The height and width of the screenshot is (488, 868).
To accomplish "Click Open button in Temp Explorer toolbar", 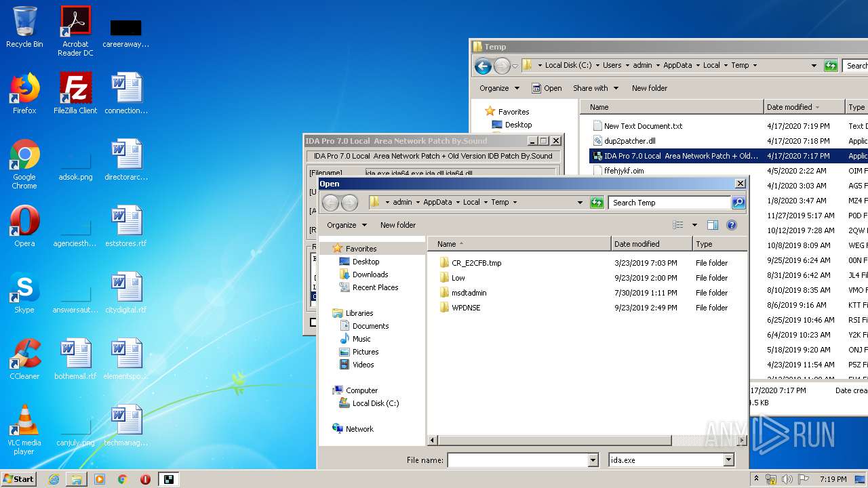I will (547, 88).
